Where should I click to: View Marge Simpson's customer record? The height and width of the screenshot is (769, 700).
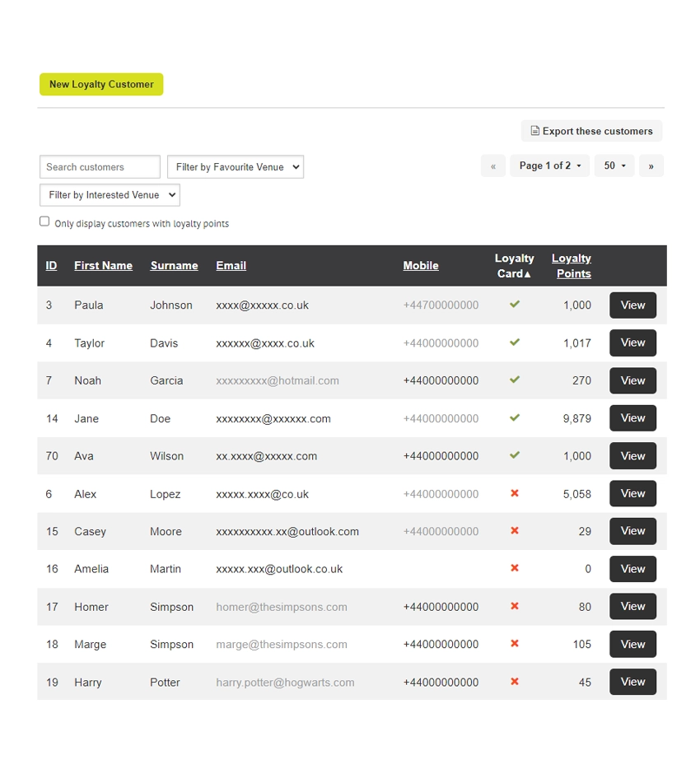(632, 644)
